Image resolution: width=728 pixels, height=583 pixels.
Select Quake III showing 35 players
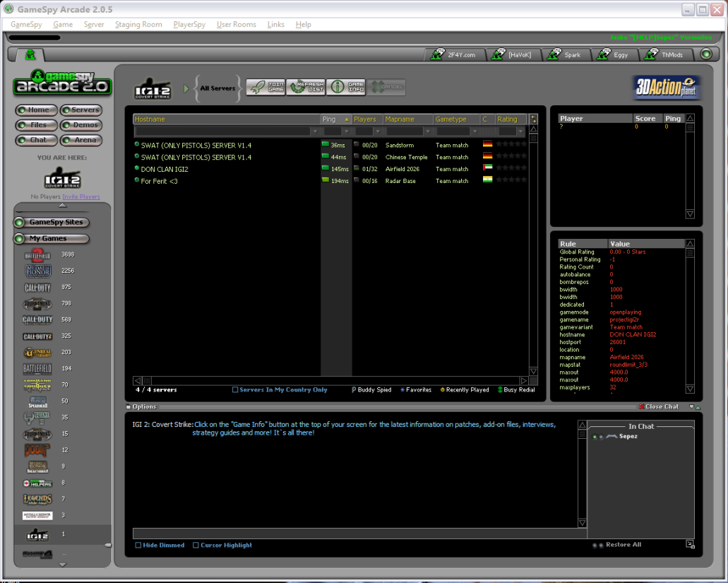pyautogui.click(x=37, y=418)
